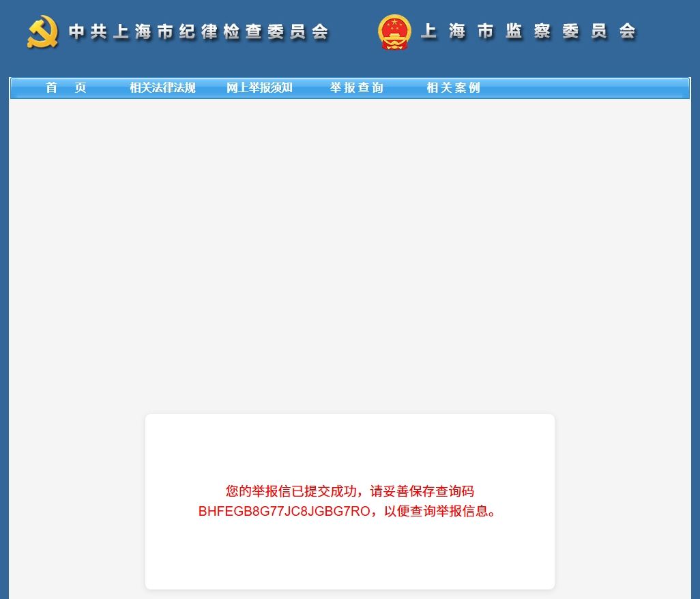
Task: Click the query code BHFEGB8G77JC8JGBG7RO
Action: tap(283, 511)
